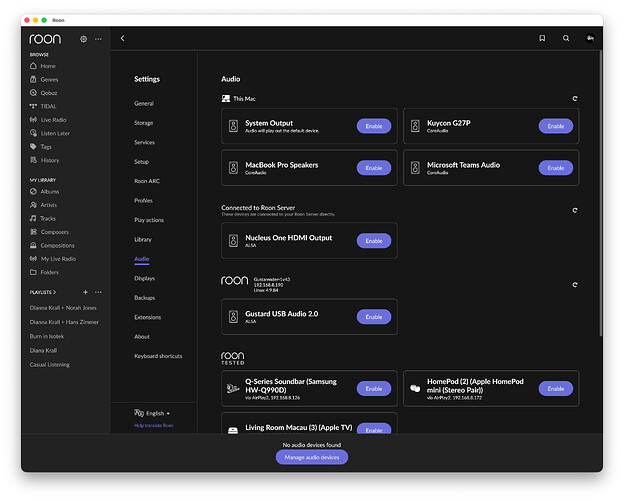The width and height of the screenshot is (624, 500).
Task: Click the History icon in sidebar
Action: [33, 160]
